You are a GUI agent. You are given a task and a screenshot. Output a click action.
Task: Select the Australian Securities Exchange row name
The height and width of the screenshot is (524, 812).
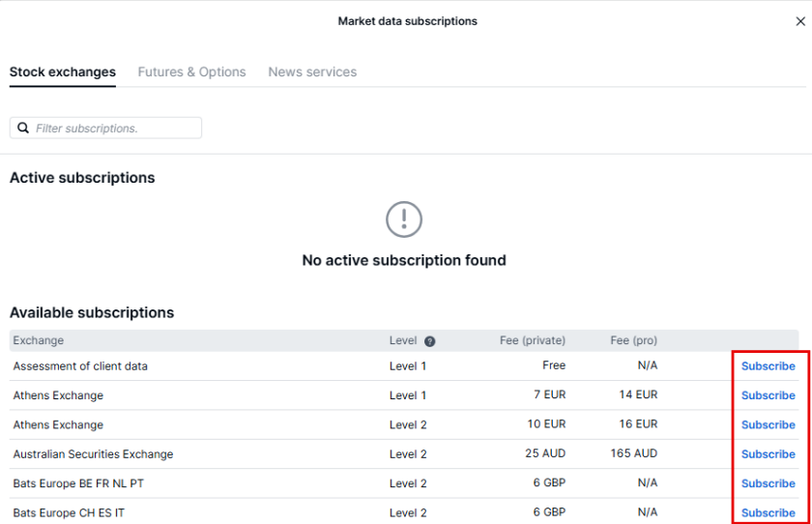pyautogui.click(x=93, y=454)
